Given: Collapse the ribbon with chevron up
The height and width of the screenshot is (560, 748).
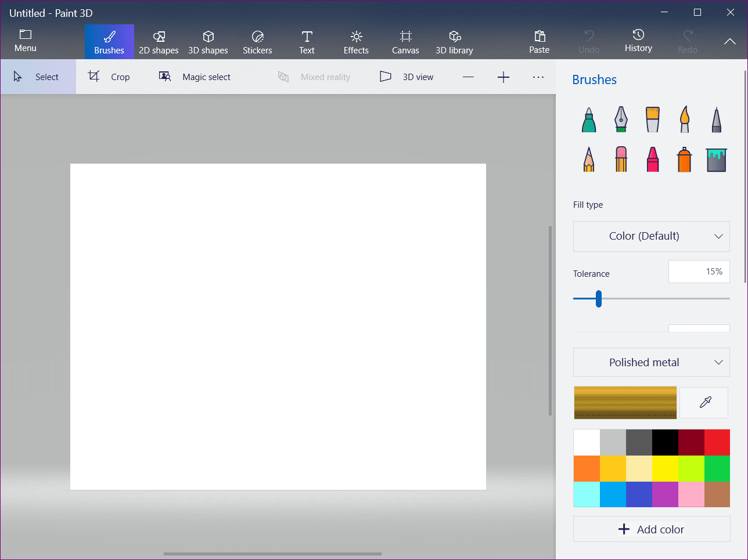Looking at the screenshot, I should pos(730,41).
